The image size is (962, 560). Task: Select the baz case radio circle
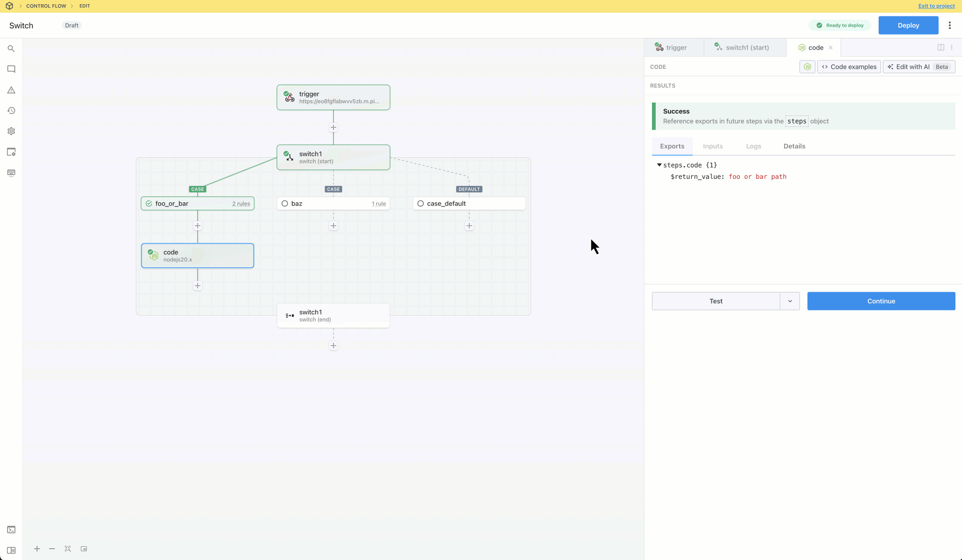tap(285, 204)
